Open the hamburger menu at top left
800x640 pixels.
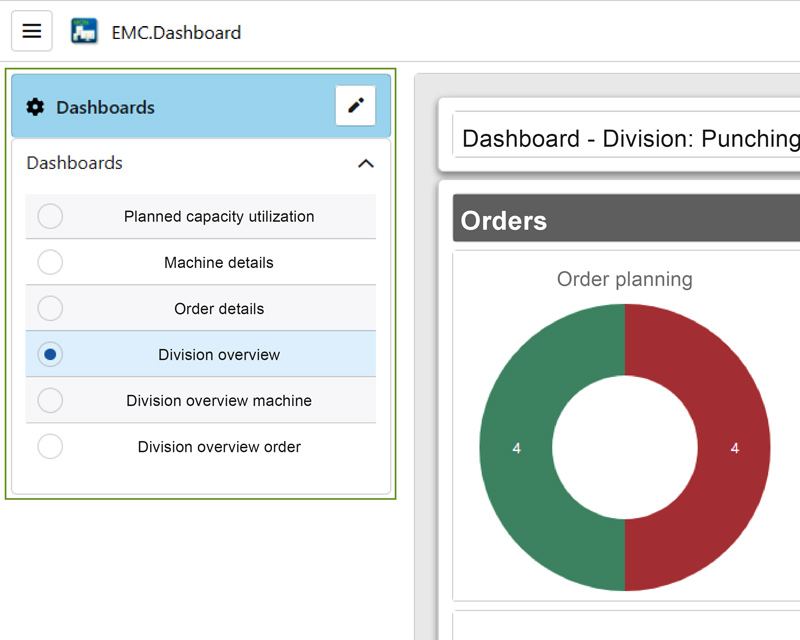31,30
